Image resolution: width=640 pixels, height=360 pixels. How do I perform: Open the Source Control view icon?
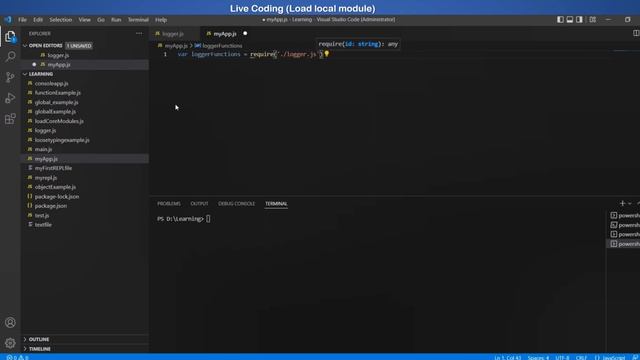tap(10, 77)
